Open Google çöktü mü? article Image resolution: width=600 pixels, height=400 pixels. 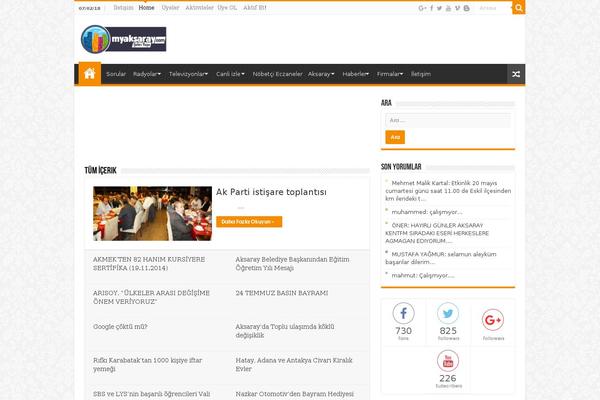[120, 327]
